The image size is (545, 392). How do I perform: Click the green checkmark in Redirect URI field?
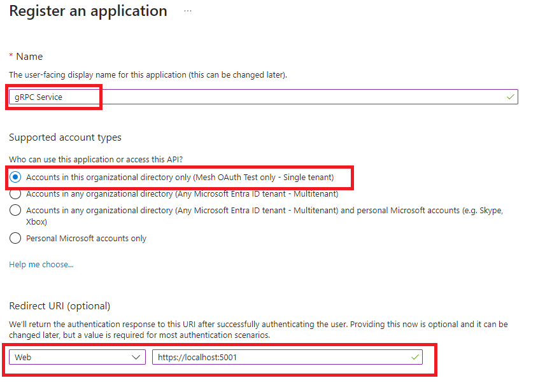(415, 357)
